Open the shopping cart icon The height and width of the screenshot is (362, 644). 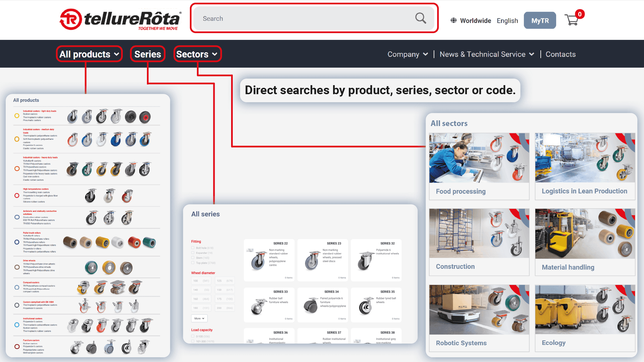click(572, 20)
